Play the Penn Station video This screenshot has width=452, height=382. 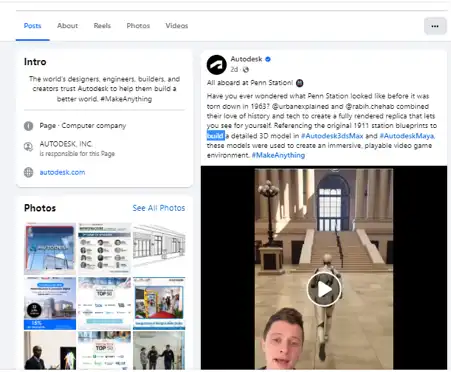(324, 289)
